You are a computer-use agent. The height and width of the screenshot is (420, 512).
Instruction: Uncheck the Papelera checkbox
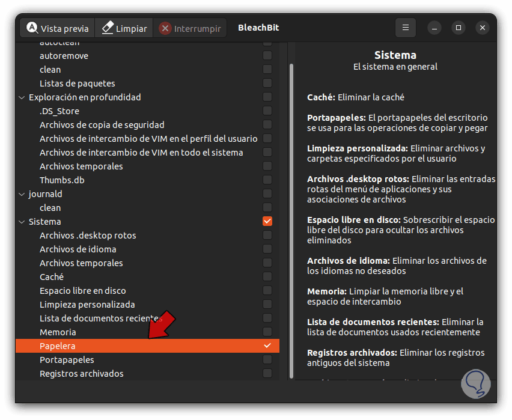[x=267, y=345]
